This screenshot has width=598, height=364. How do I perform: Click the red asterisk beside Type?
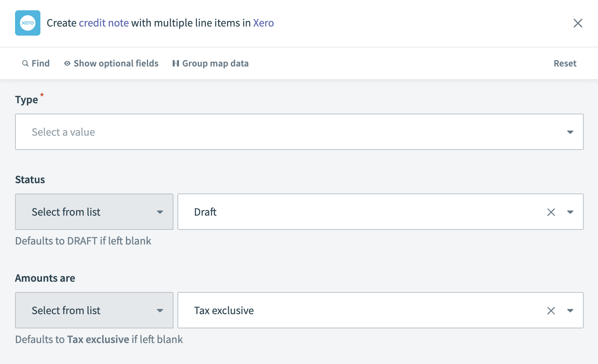[x=42, y=95]
